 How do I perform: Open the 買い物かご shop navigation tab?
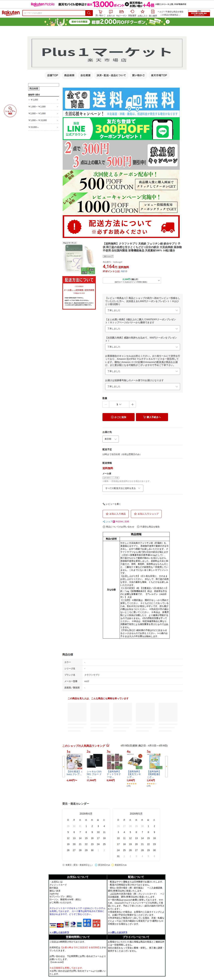tap(138, 75)
